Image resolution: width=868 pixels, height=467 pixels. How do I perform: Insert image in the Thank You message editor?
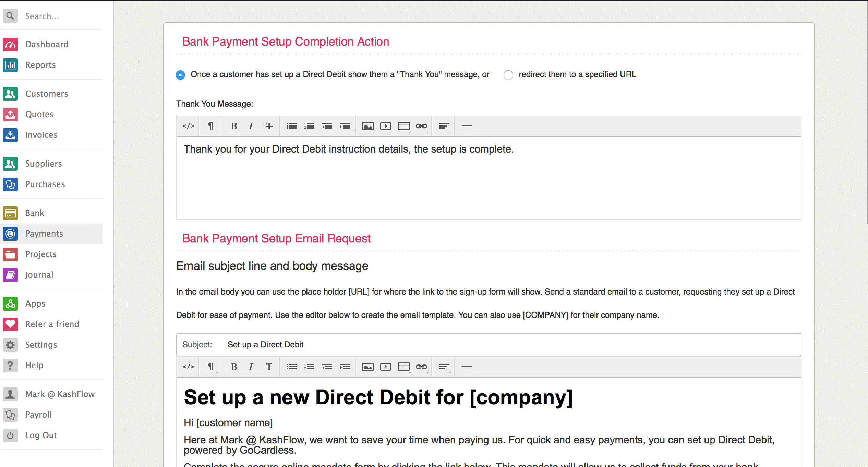pyautogui.click(x=367, y=126)
